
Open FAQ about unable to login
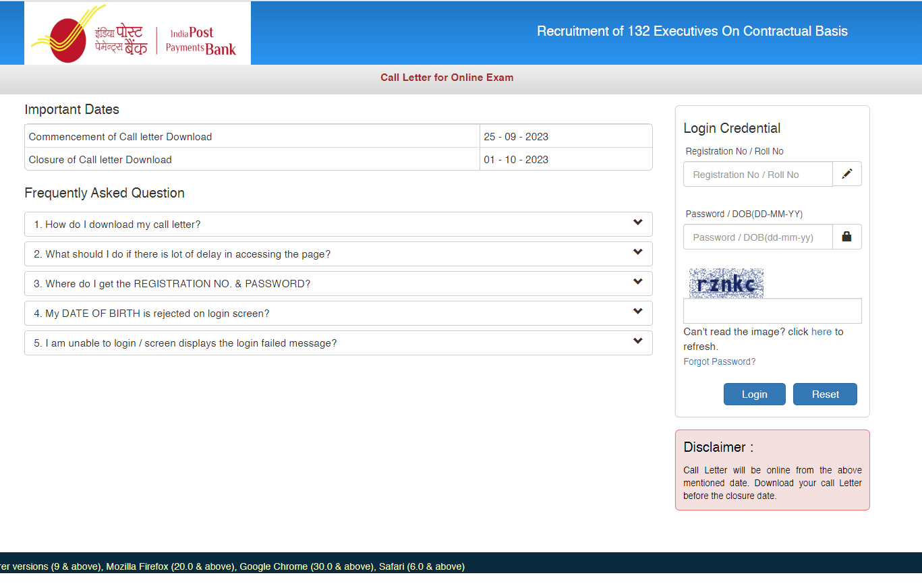click(185, 343)
